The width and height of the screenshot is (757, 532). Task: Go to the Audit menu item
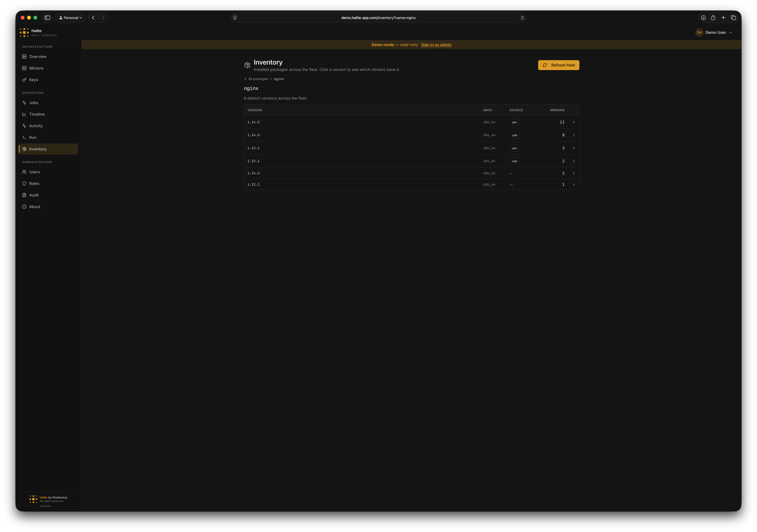pos(48,195)
